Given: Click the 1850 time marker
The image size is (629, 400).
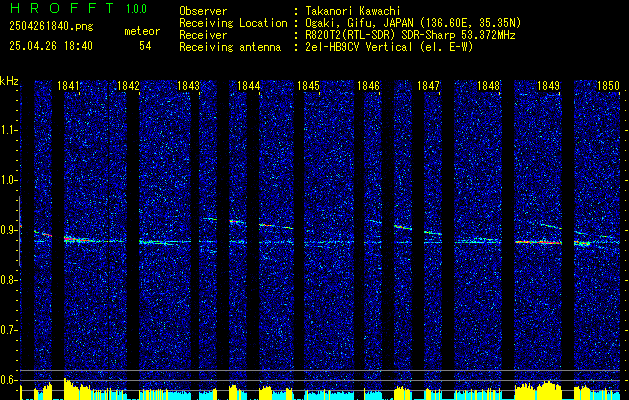Looking at the screenshot, I should click(x=609, y=86).
